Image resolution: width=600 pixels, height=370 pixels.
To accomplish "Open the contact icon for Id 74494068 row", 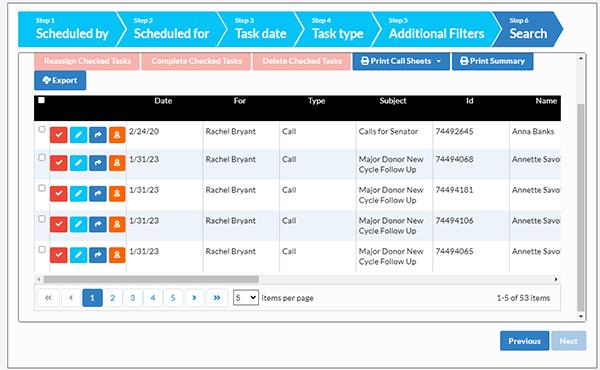I will click(x=117, y=163).
